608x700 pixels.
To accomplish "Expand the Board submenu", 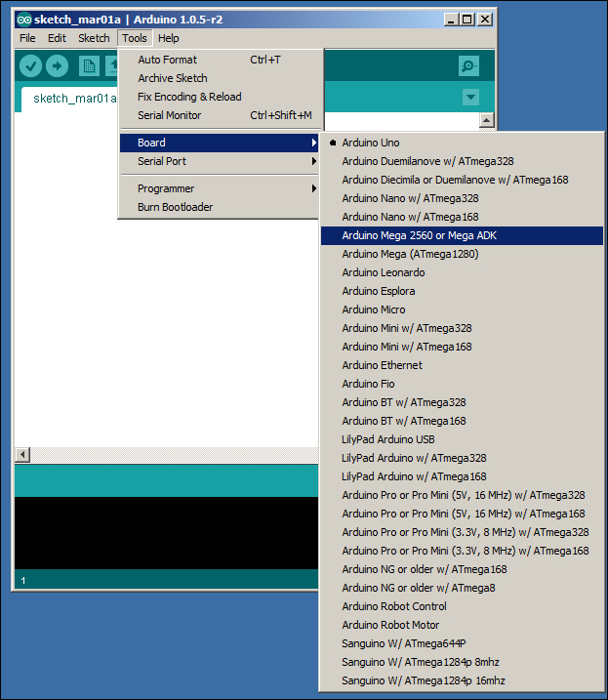I will tap(219, 143).
